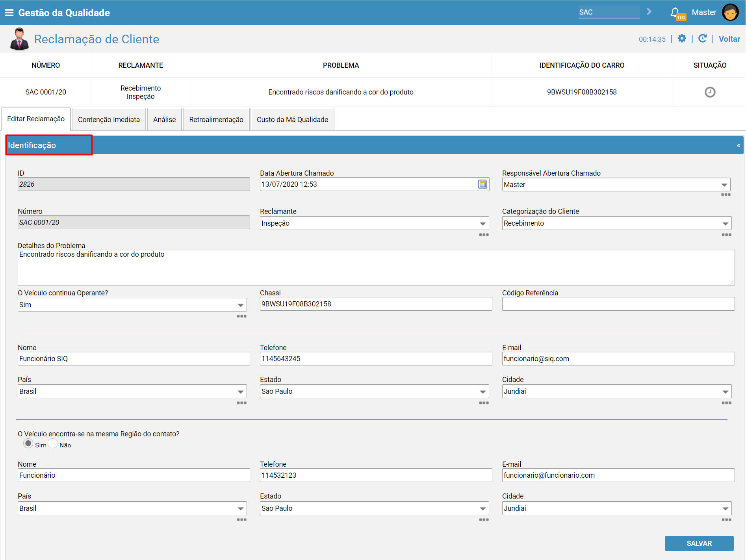746x560 pixels.
Task: Click the 00:14:35 session timer
Action: pyautogui.click(x=652, y=39)
